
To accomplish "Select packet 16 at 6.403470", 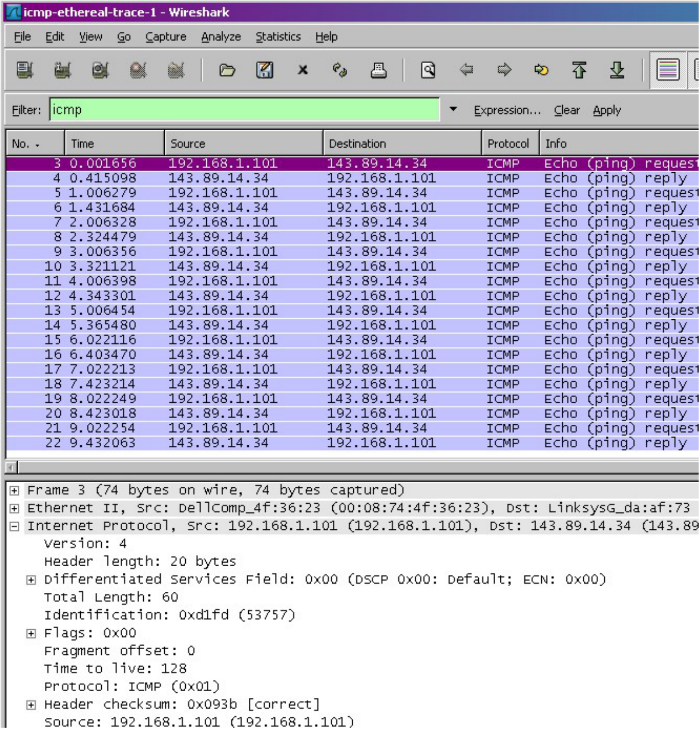I will [352, 355].
